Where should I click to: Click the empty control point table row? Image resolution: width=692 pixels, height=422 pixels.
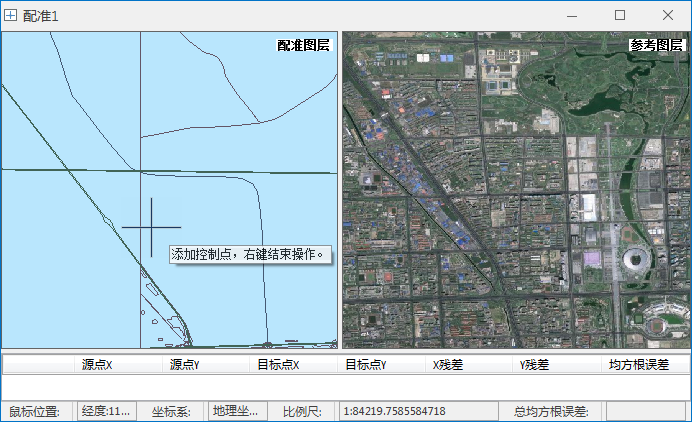(345, 386)
